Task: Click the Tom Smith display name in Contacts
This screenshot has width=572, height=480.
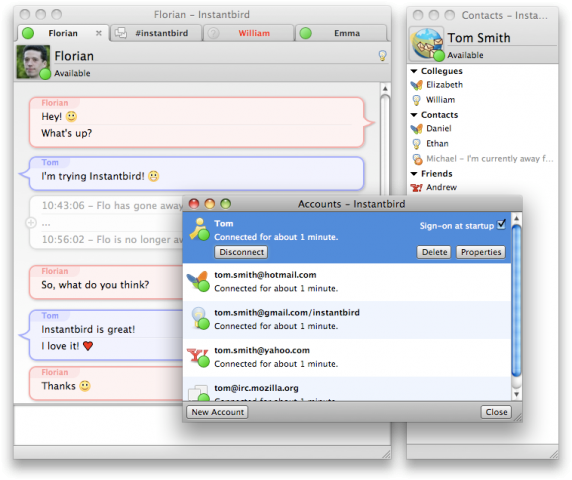Action: click(479, 38)
